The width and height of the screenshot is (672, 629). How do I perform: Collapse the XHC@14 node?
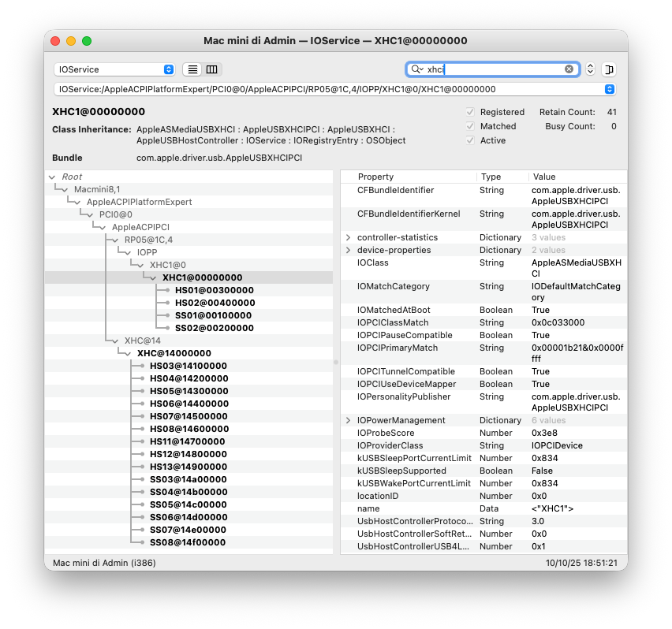click(x=115, y=341)
